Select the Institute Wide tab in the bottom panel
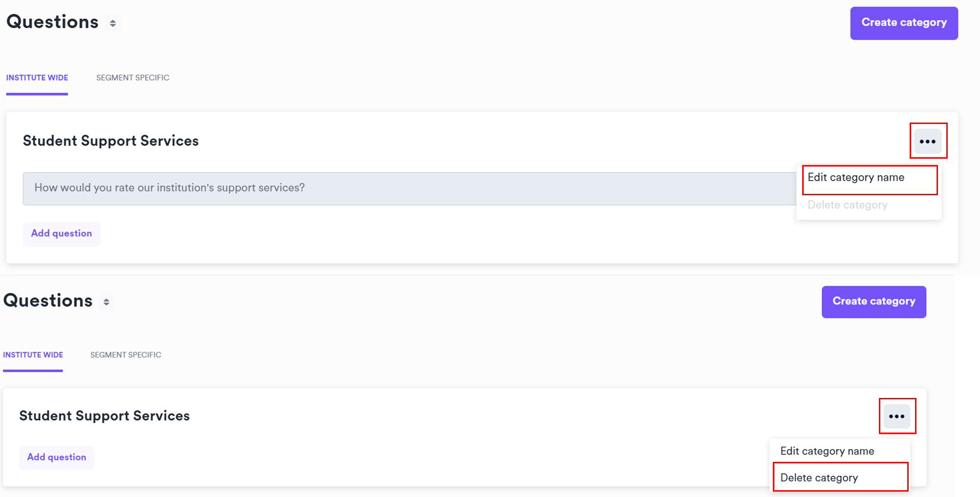This screenshot has height=497, width=980. pyautogui.click(x=33, y=355)
